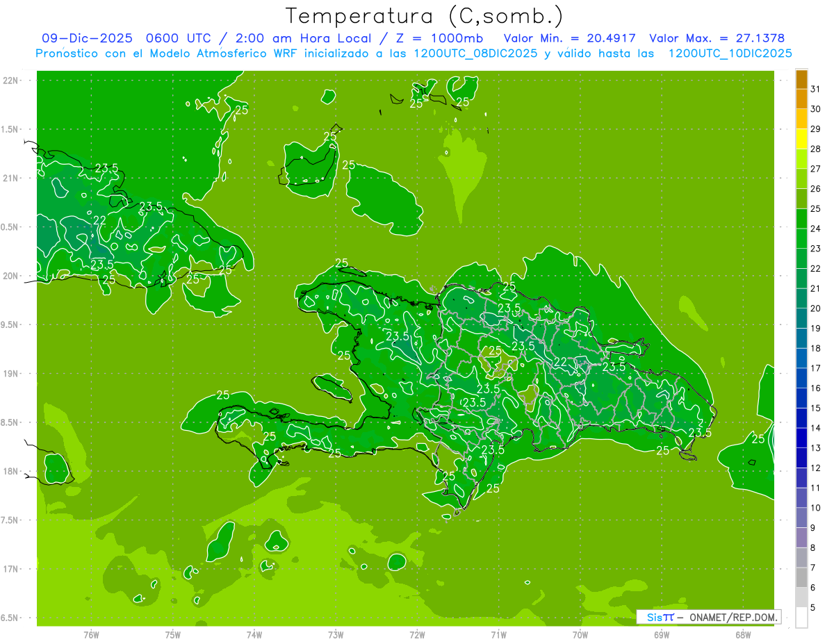Viewport: 834px width, 644px height.
Task: Click the color scale value "10"
Action: pyautogui.click(x=816, y=508)
